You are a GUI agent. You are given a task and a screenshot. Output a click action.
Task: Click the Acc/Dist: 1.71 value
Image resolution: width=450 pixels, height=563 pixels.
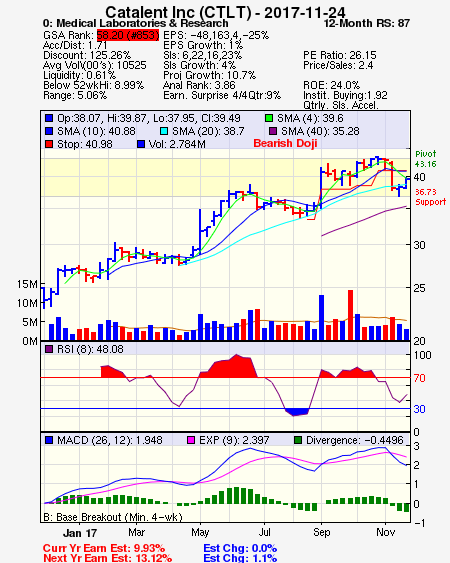[75, 45]
